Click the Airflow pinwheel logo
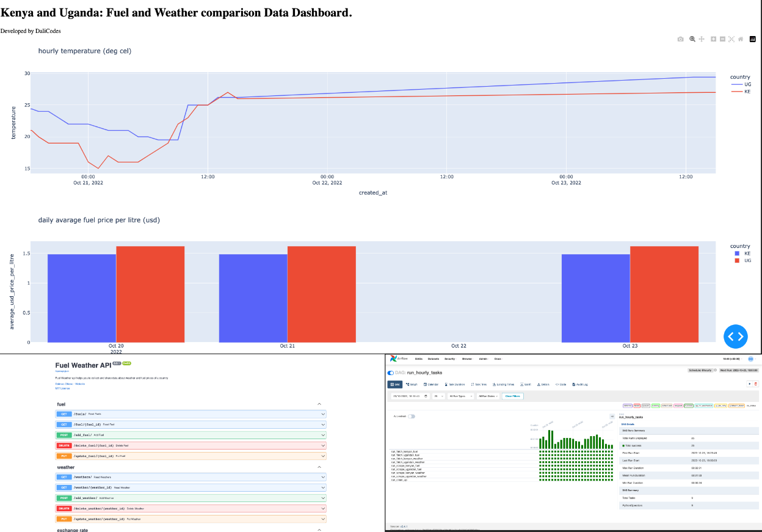The height and width of the screenshot is (532, 762). pos(394,359)
